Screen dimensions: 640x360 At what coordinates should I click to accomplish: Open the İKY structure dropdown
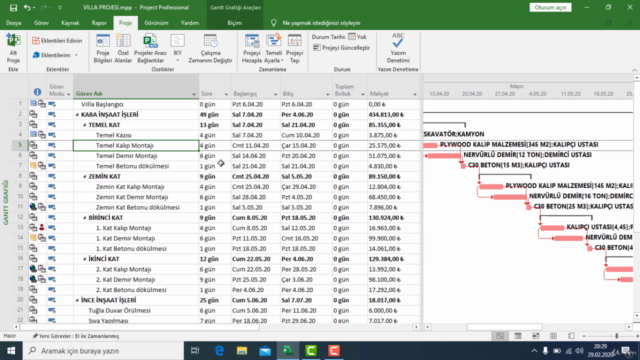click(x=177, y=49)
